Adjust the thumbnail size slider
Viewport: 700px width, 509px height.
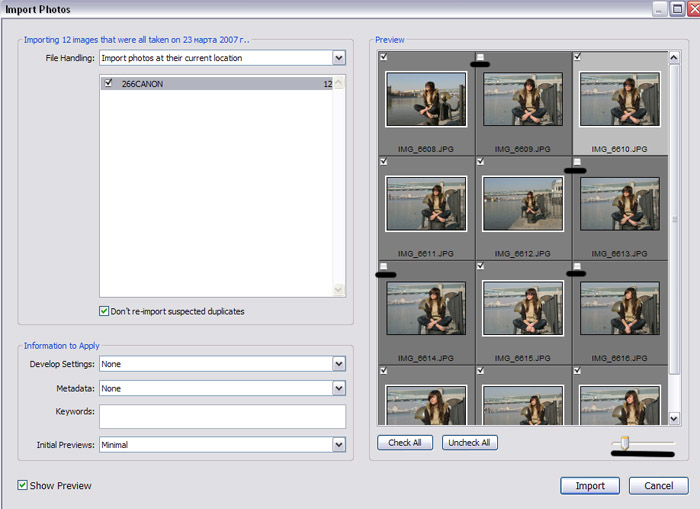point(625,443)
